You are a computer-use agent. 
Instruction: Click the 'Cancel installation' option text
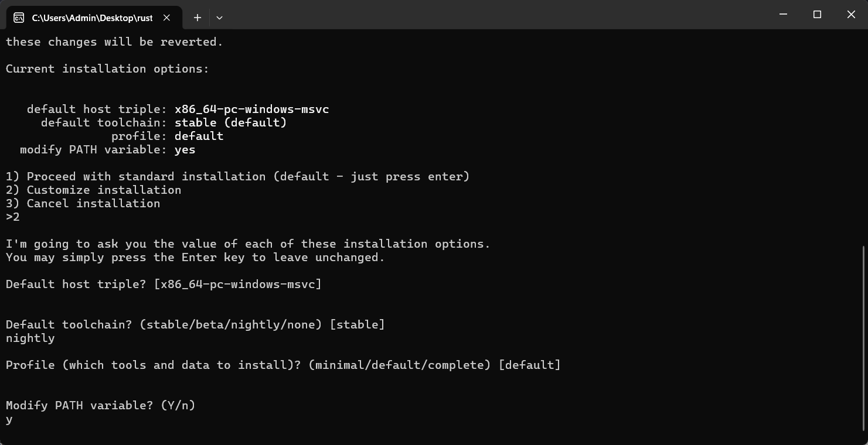tap(93, 203)
